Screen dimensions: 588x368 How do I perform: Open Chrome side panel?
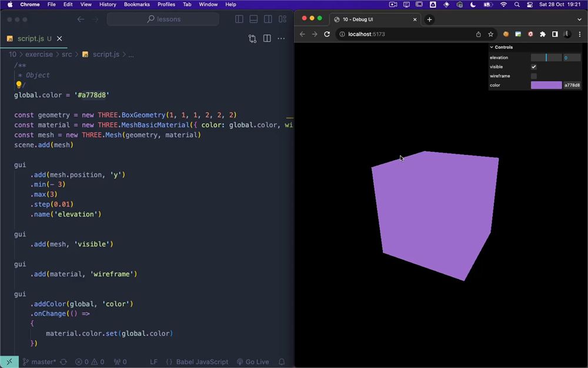(x=555, y=34)
